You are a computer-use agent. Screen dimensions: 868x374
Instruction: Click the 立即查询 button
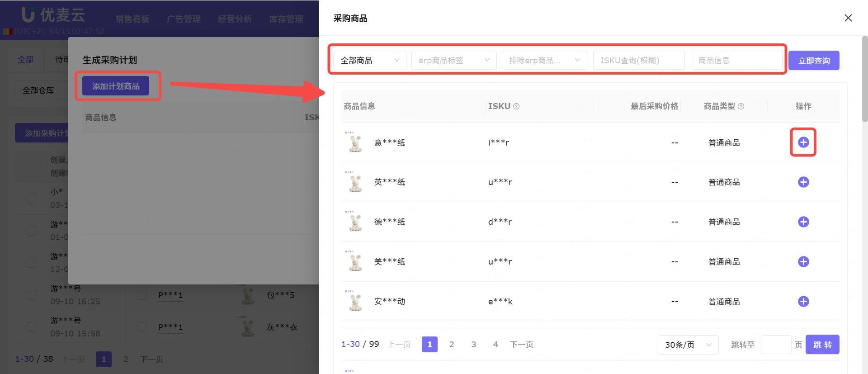813,61
